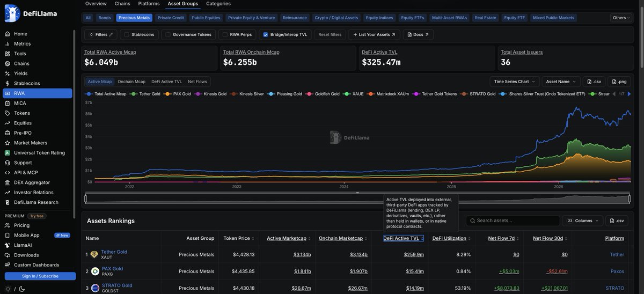Download assets rankings .csv
644x294 pixels.
617,220
